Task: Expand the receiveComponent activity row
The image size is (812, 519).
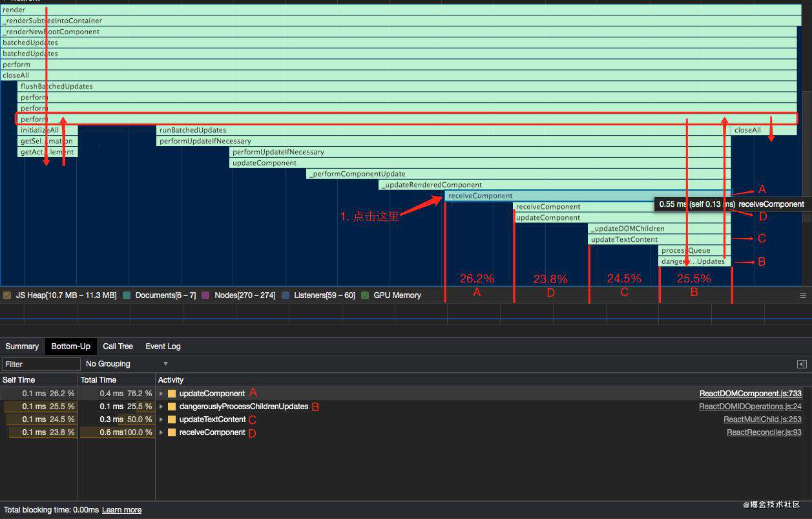Action: pos(161,432)
